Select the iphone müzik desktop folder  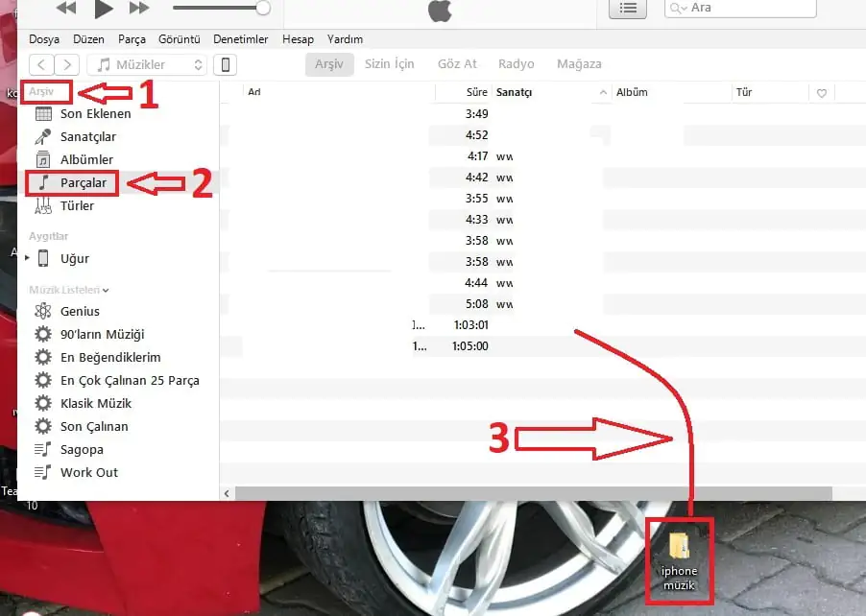coord(680,561)
